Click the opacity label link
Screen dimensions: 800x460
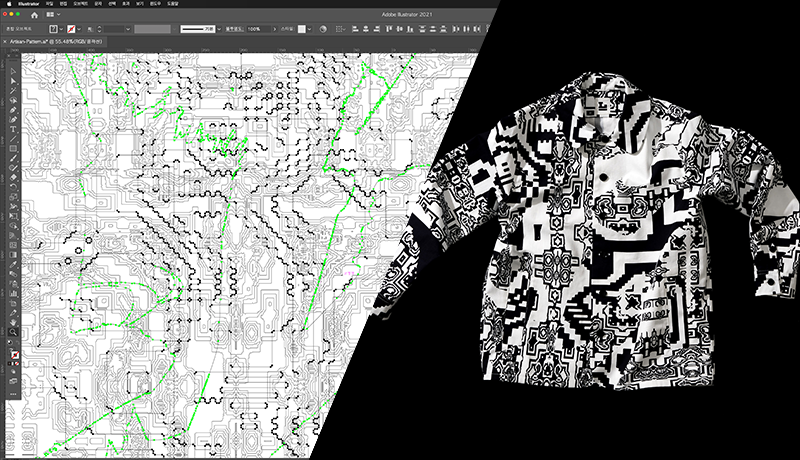coord(234,29)
